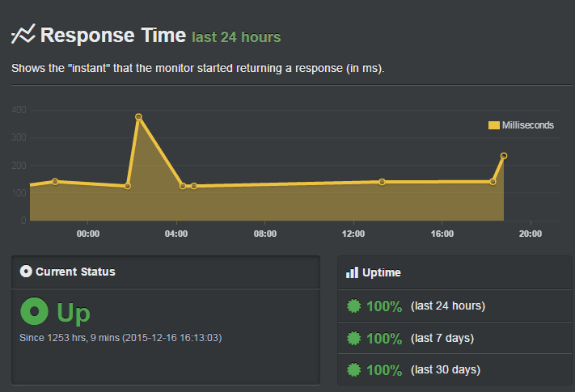Select the last data point on the chart

(504, 156)
